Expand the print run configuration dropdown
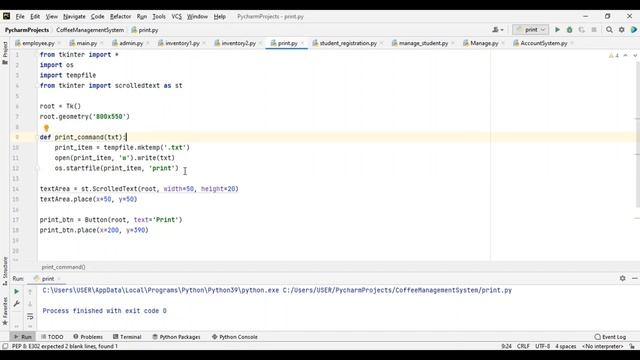 pyautogui.click(x=530, y=30)
